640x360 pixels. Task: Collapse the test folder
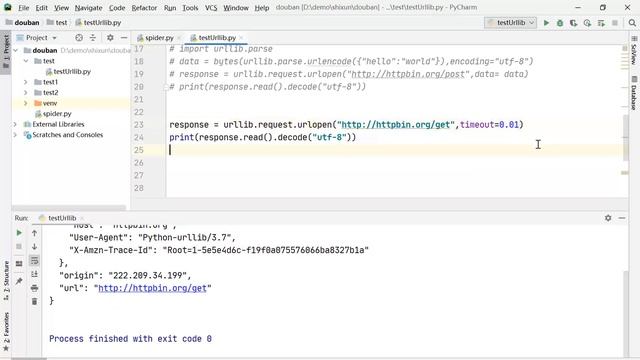(x=26, y=61)
